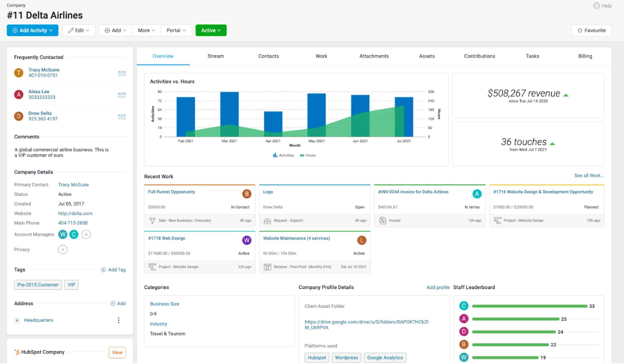Click the Help icon at top right
Viewport: 624px width, 364px height.
597,6
